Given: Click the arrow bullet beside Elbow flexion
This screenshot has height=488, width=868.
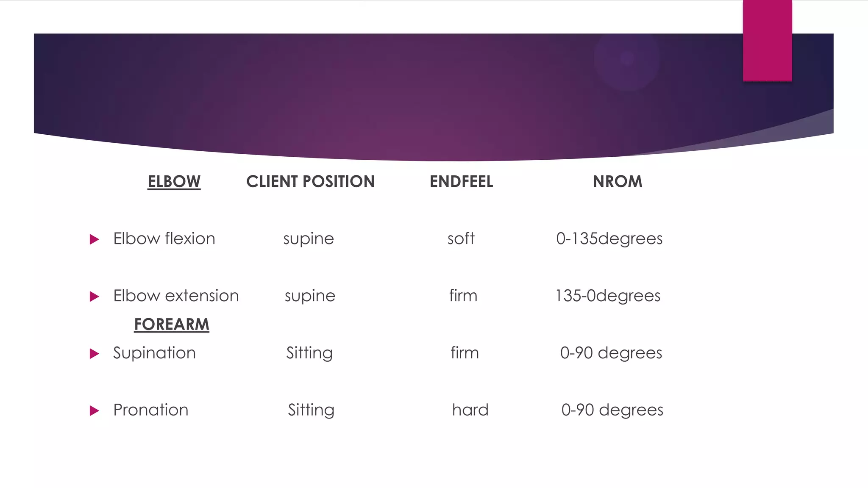Looking at the screenshot, I should tap(95, 239).
